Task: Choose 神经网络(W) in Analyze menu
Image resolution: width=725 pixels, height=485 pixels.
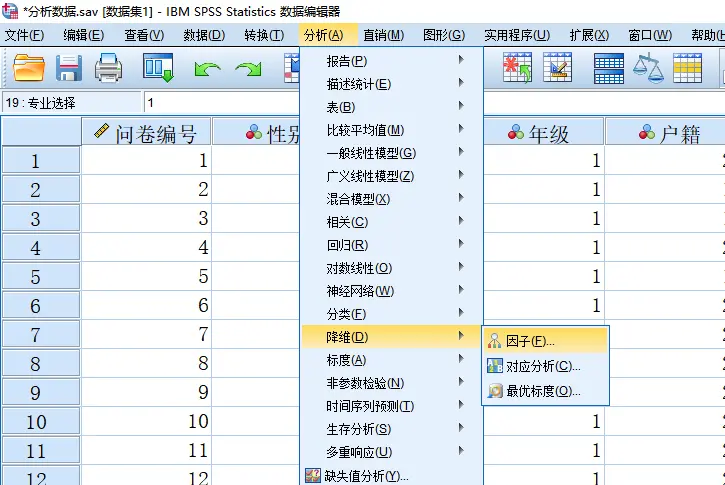Action: (x=391, y=291)
